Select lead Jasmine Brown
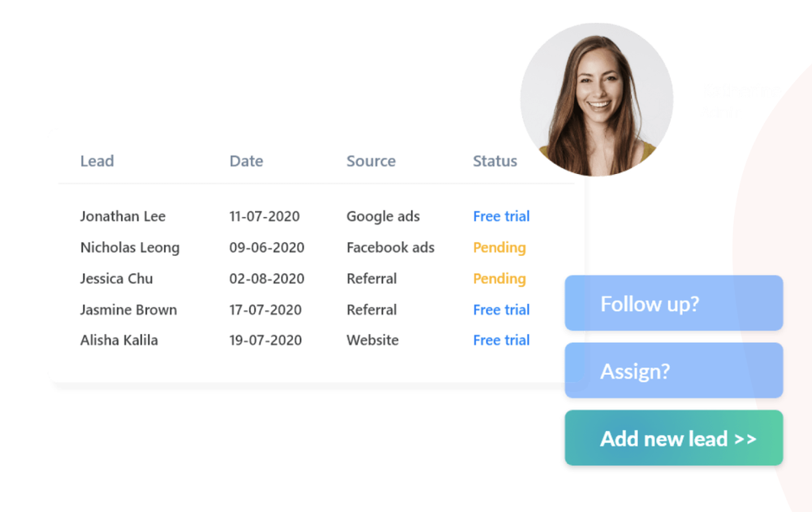Image resolution: width=812 pixels, height=512 pixels. (x=128, y=310)
